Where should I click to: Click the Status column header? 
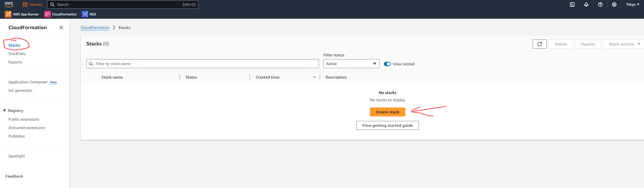(x=191, y=77)
